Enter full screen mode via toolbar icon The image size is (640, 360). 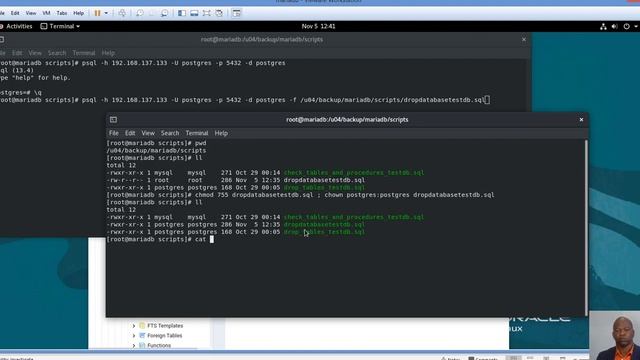pos(207,13)
